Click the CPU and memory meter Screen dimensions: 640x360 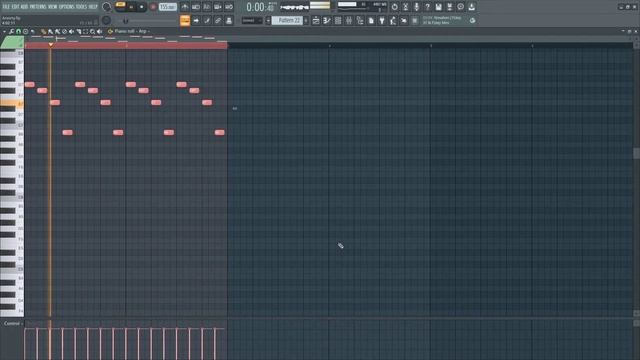click(362, 7)
